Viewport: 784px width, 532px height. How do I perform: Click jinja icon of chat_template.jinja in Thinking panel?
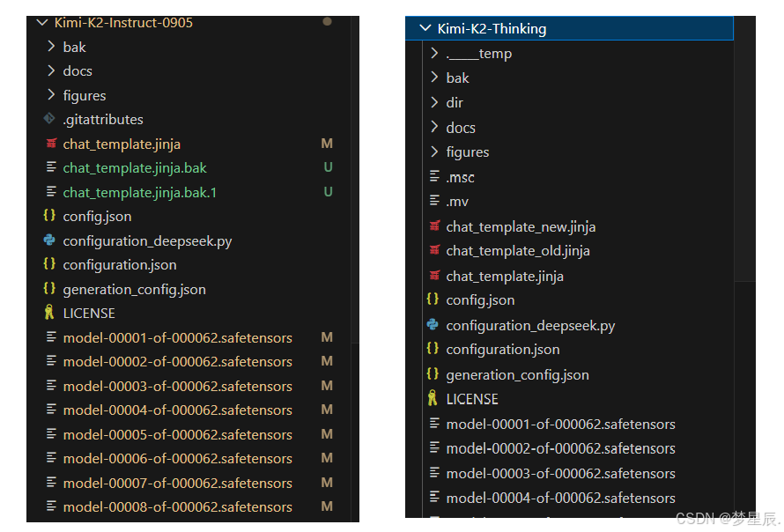coord(435,276)
